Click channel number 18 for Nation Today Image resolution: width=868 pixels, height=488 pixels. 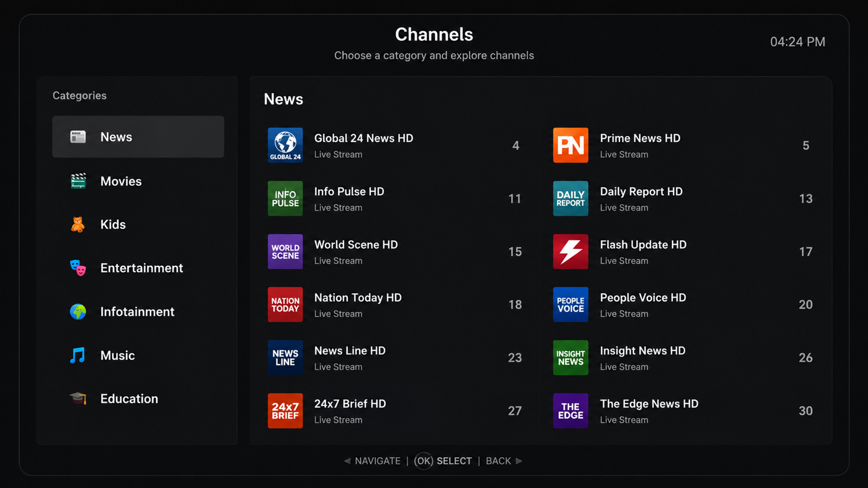pos(515,305)
